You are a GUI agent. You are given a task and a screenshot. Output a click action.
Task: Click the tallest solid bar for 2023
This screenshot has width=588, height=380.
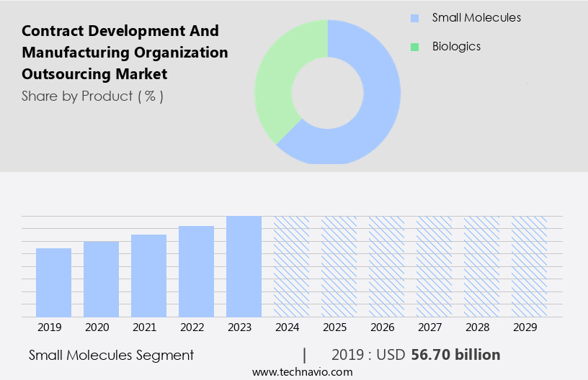244,266
